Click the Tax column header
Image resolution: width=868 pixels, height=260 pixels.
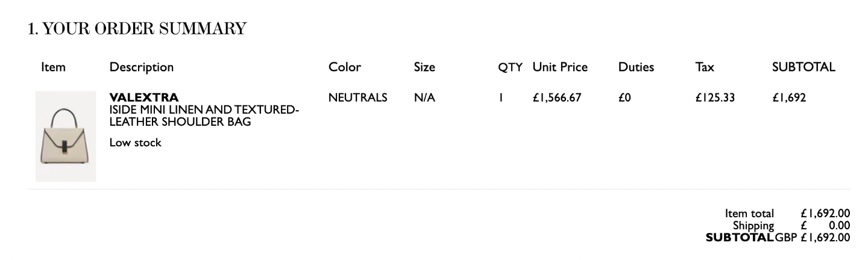point(705,67)
